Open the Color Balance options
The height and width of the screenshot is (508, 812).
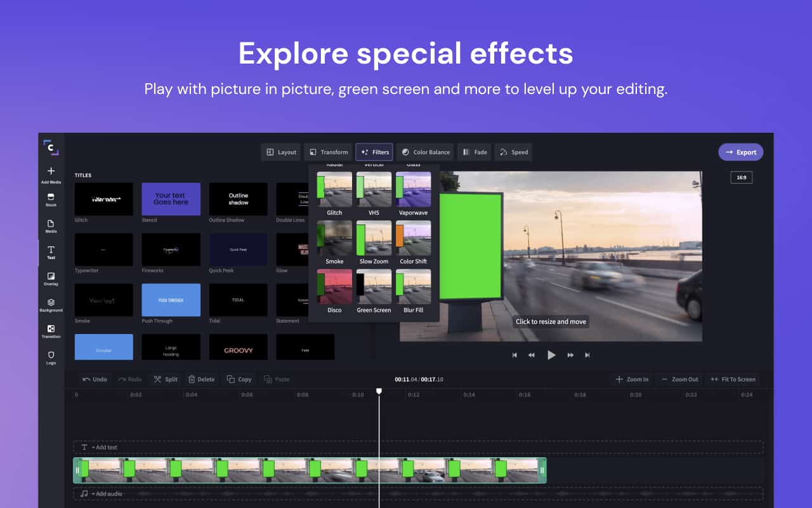426,152
